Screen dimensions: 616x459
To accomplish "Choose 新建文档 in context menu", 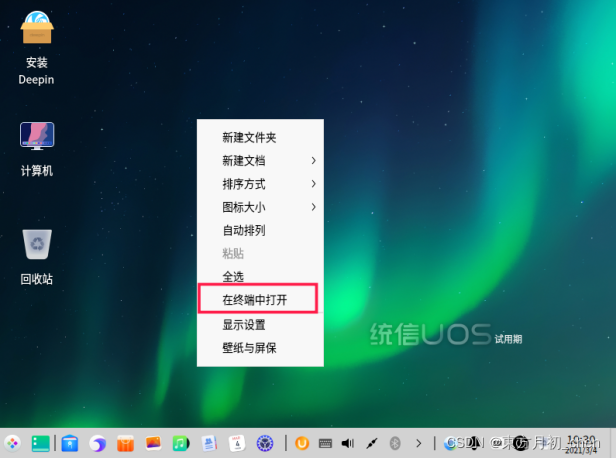I will tap(260, 161).
